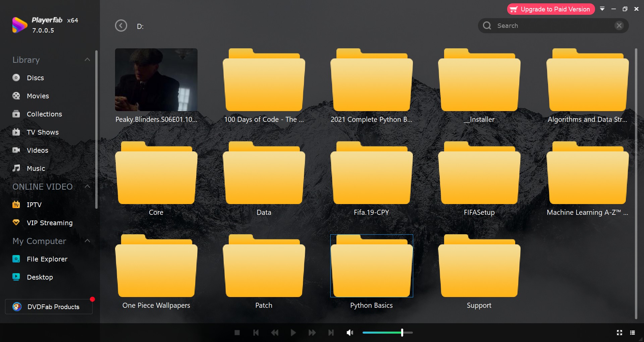644x342 pixels.
Task: Open the title bar dropdown menu arrow
Action: click(602, 9)
